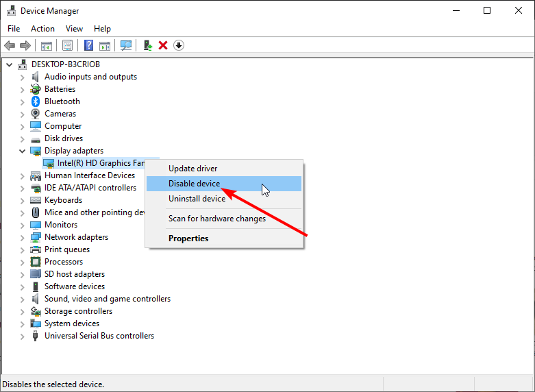Click the Mice and other pointing devices icon
Image resolution: width=535 pixels, height=392 pixels.
point(36,212)
